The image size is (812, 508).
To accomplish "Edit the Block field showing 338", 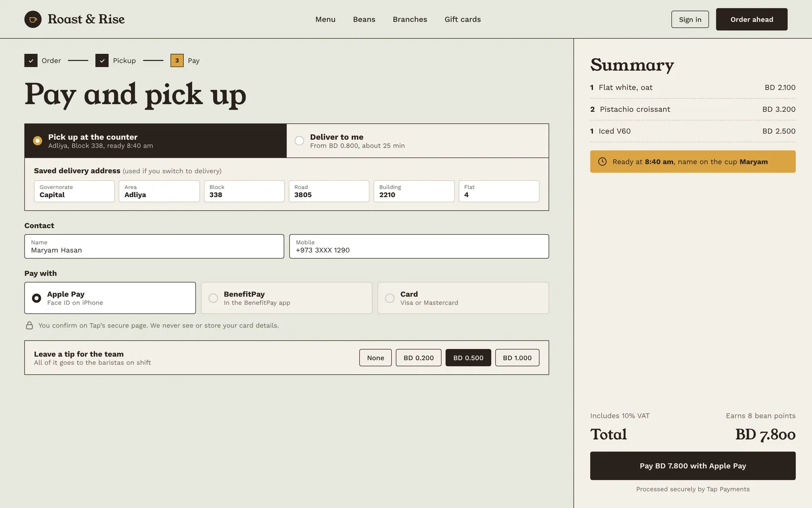I will click(x=244, y=192).
